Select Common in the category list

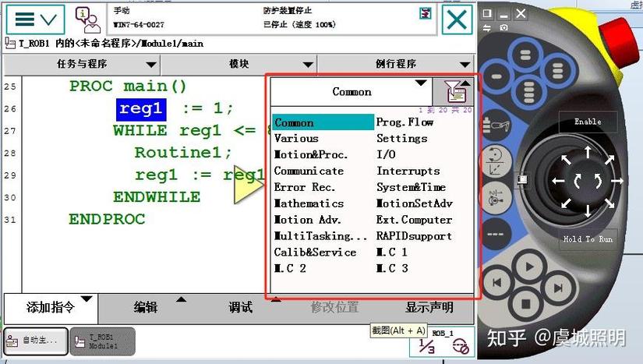pos(323,122)
